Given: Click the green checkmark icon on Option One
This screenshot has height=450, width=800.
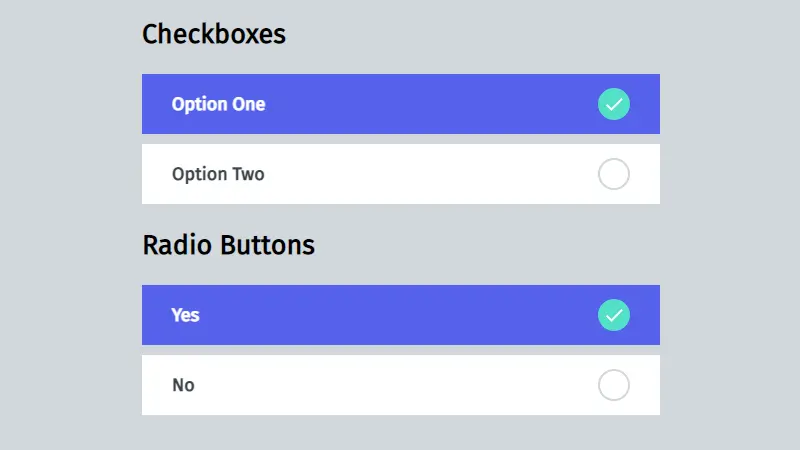Looking at the screenshot, I should click(x=614, y=104).
